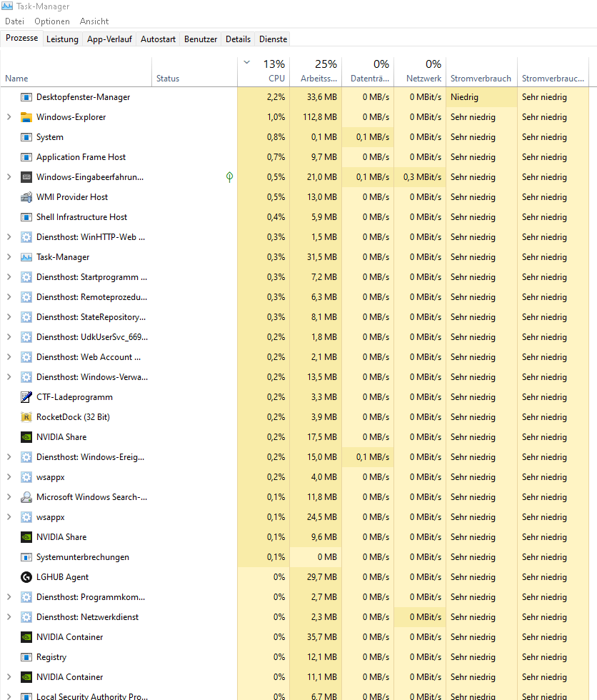Click the NVIDIA Share icon with 17,5 MB
This screenshot has width=597, height=700.
(x=26, y=437)
